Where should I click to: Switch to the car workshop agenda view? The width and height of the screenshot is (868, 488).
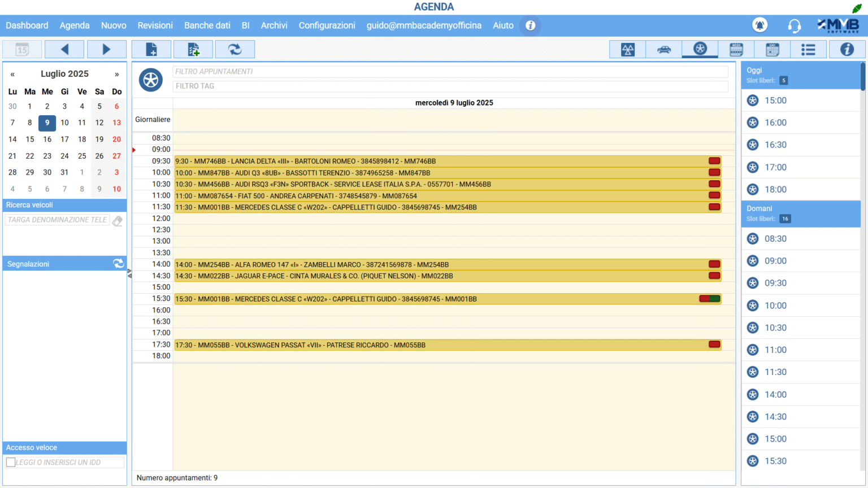pos(664,50)
